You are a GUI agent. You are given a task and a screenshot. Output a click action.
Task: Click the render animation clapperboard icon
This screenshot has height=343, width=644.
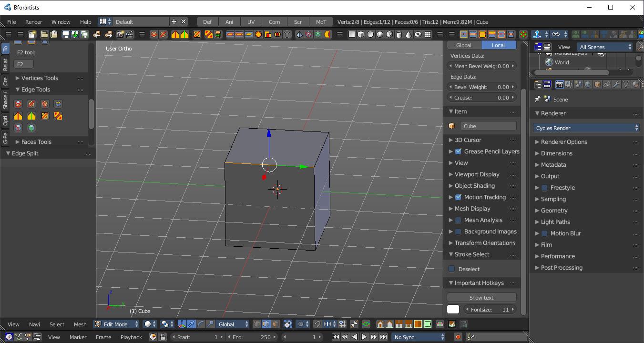coord(130,34)
